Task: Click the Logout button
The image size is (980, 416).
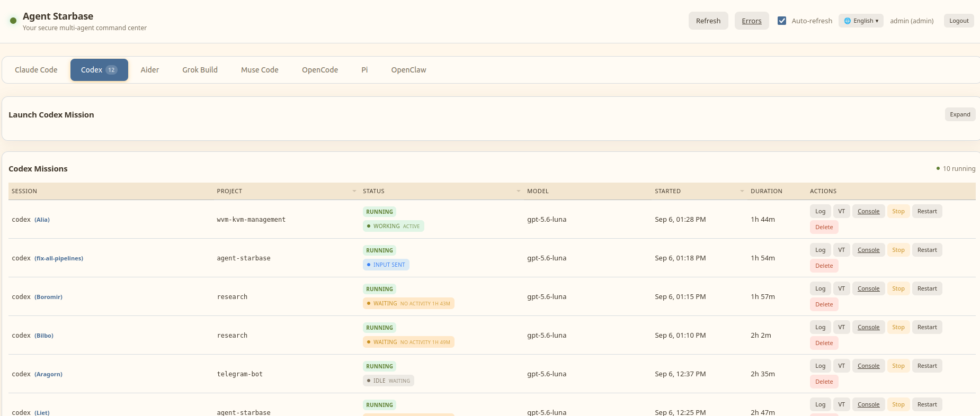Action: pos(959,21)
